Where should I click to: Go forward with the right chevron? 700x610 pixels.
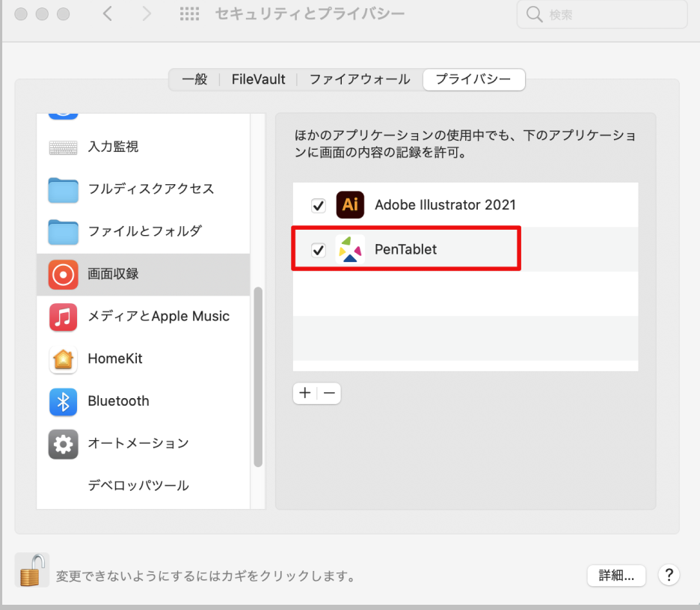[x=147, y=14]
